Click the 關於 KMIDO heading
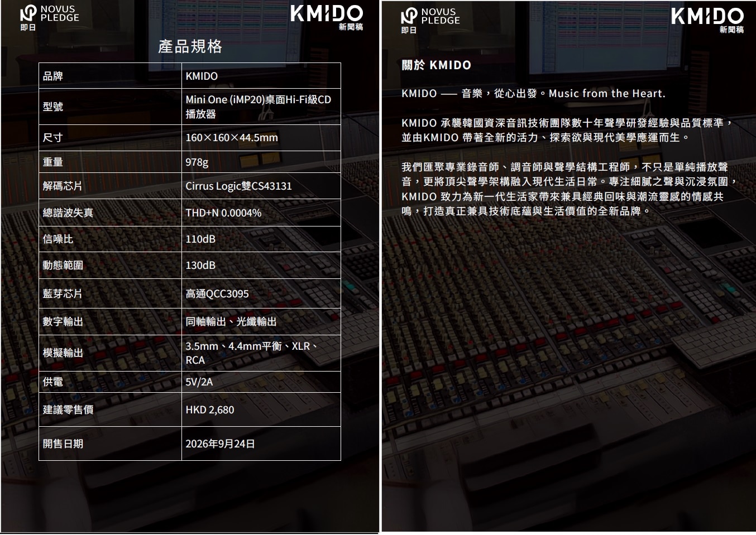 [436, 65]
